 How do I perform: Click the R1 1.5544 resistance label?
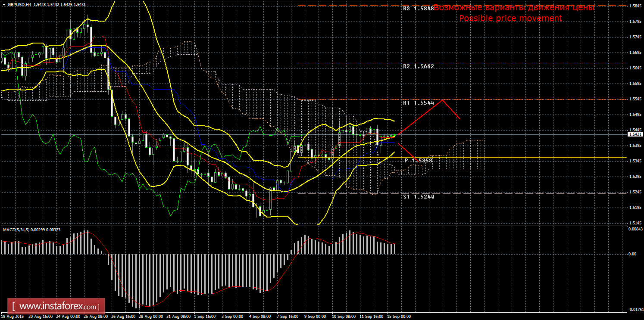pos(418,103)
